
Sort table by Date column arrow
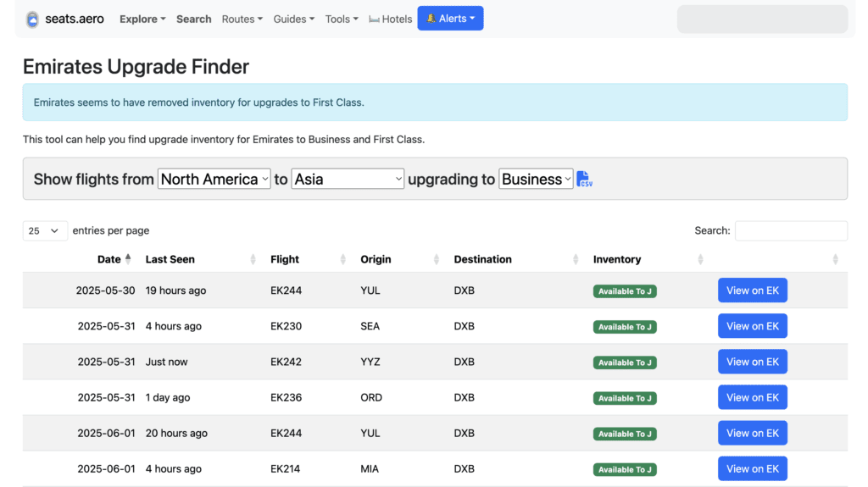click(128, 259)
